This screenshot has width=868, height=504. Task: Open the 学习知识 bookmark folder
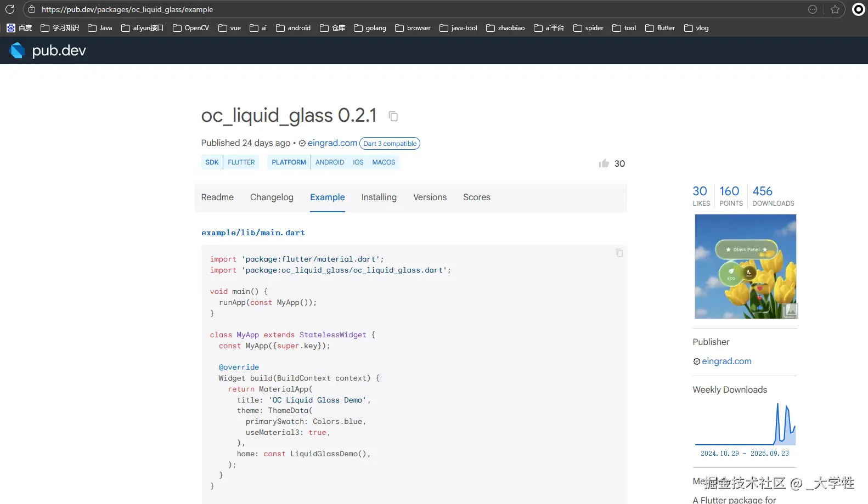tap(60, 28)
